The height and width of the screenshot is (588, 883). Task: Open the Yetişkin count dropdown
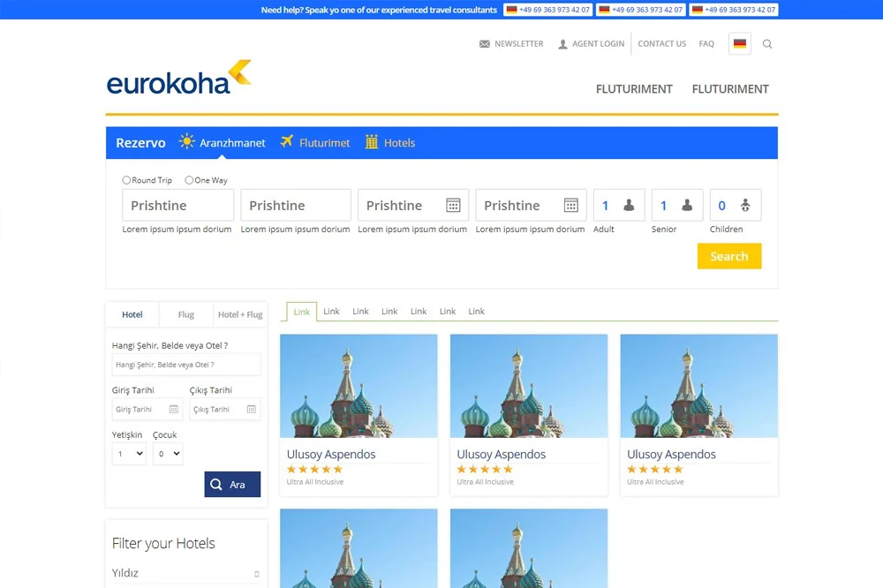[x=129, y=454]
